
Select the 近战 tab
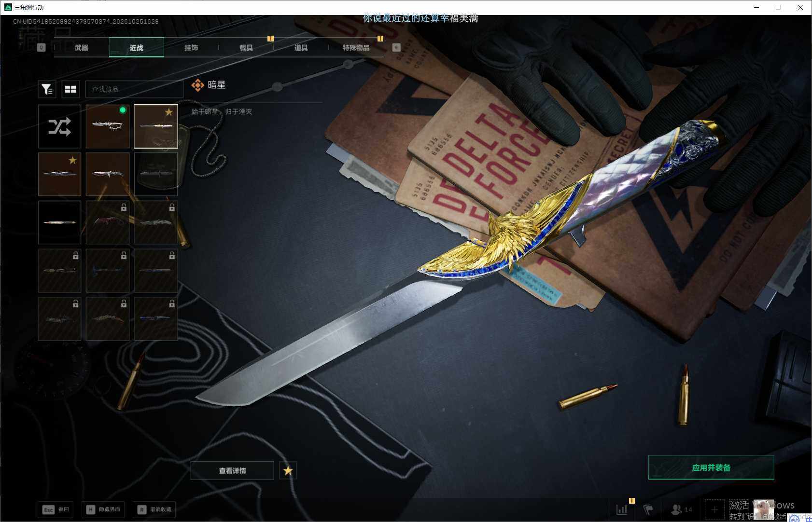(136, 48)
